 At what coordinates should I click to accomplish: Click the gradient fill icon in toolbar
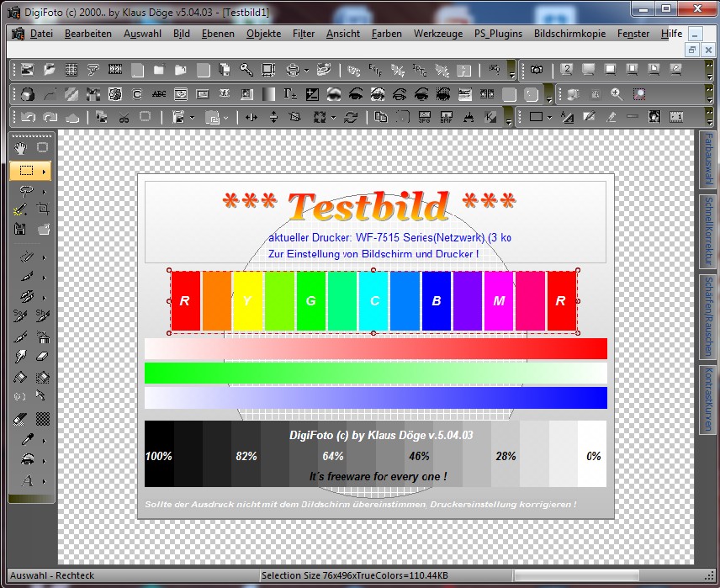tap(269, 94)
